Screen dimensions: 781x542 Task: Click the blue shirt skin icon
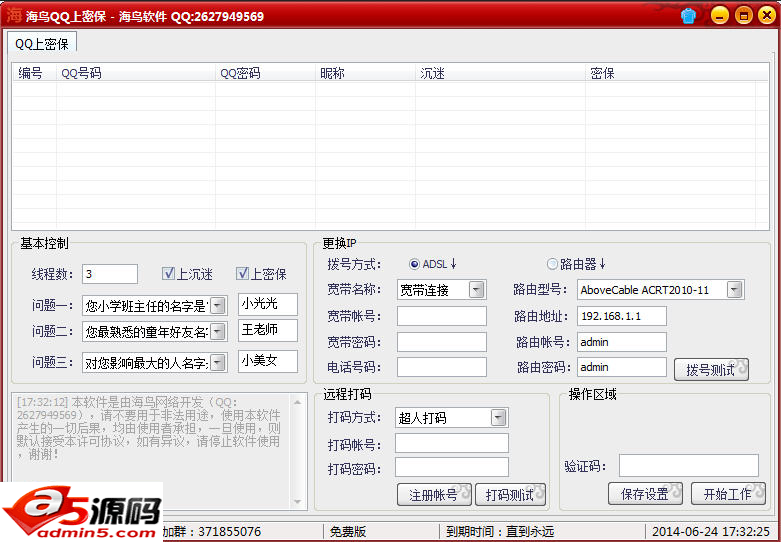point(689,16)
